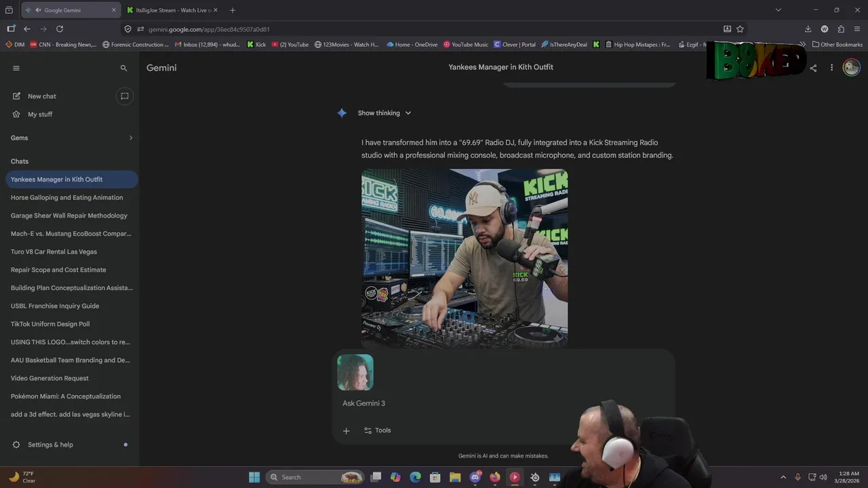Click the plus add-files button in prompt box
This screenshot has width=868, height=488.
pyautogui.click(x=346, y=430)
